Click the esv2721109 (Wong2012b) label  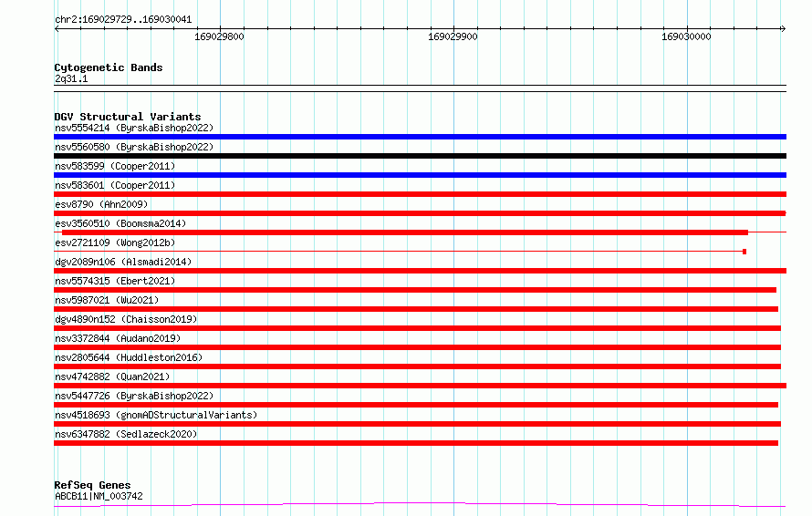pos(115,243)
